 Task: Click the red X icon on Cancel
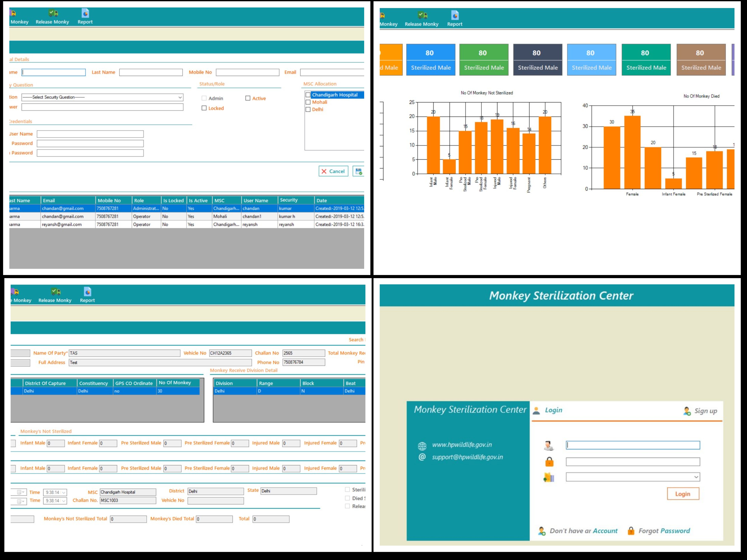pyautogui.click(x=324, y=172)
